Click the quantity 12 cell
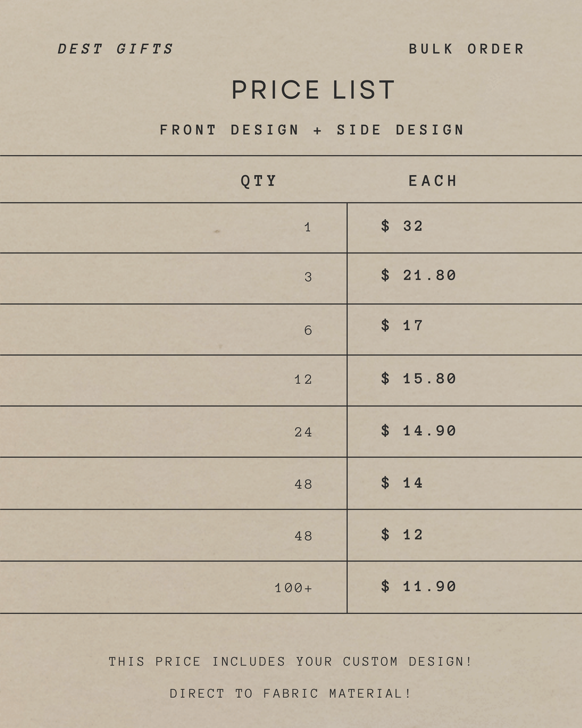 coord(304,379)
